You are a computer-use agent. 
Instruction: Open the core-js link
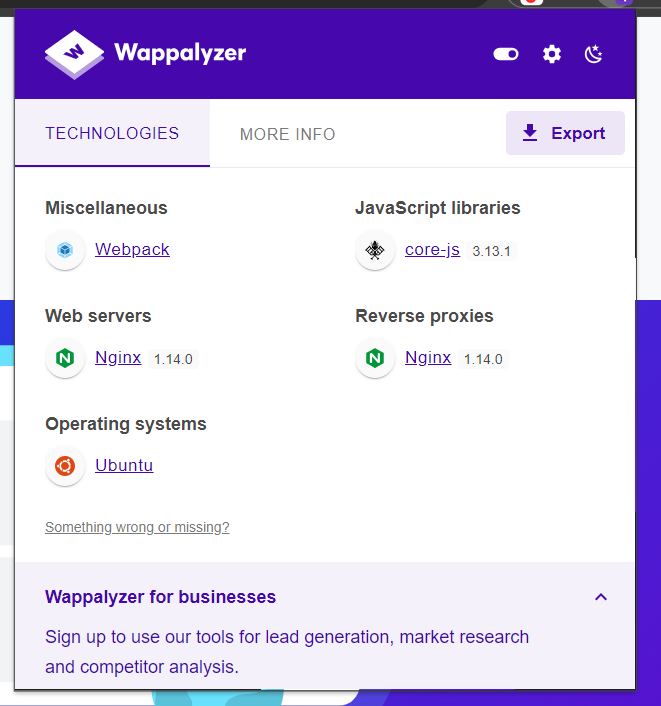click(x=432, y=250)
